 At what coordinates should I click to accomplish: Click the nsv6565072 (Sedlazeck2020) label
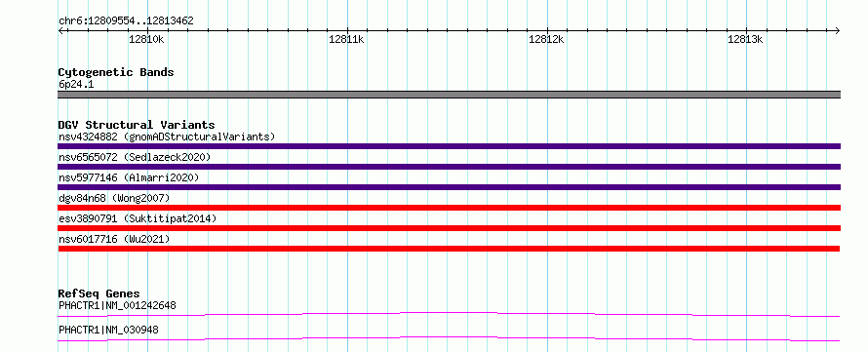click(x=135, y=157)
